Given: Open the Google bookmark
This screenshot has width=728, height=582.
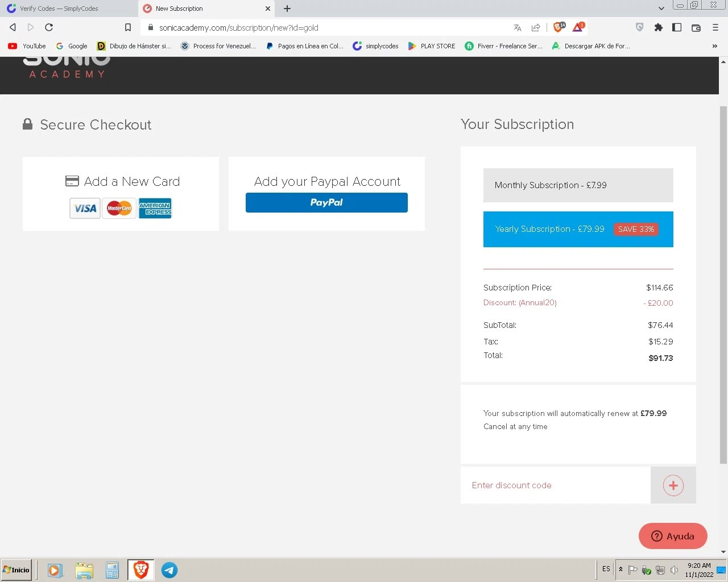Looking at the screenshot, I should tap(72, 46).
